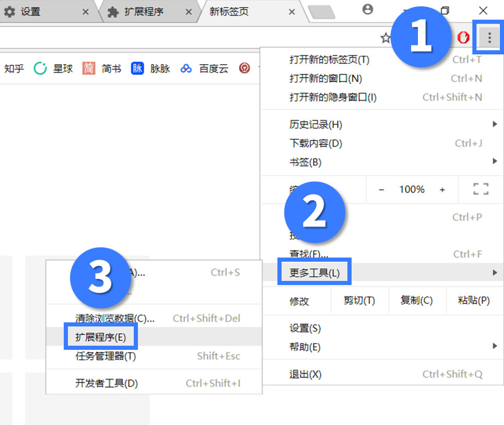Zoom in with the plus control
504x425 pixels.
tap(442, 189)
